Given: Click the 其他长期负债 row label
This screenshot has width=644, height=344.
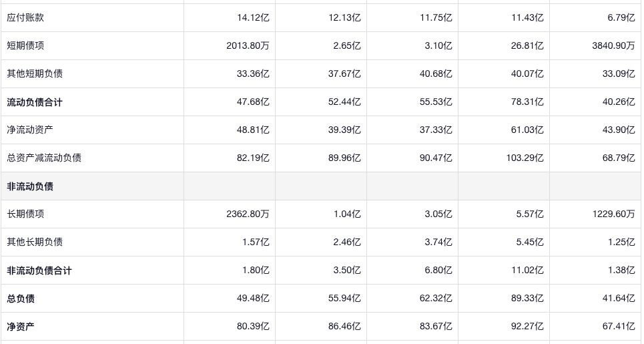Looking at the screenshot, I should 35,242.
